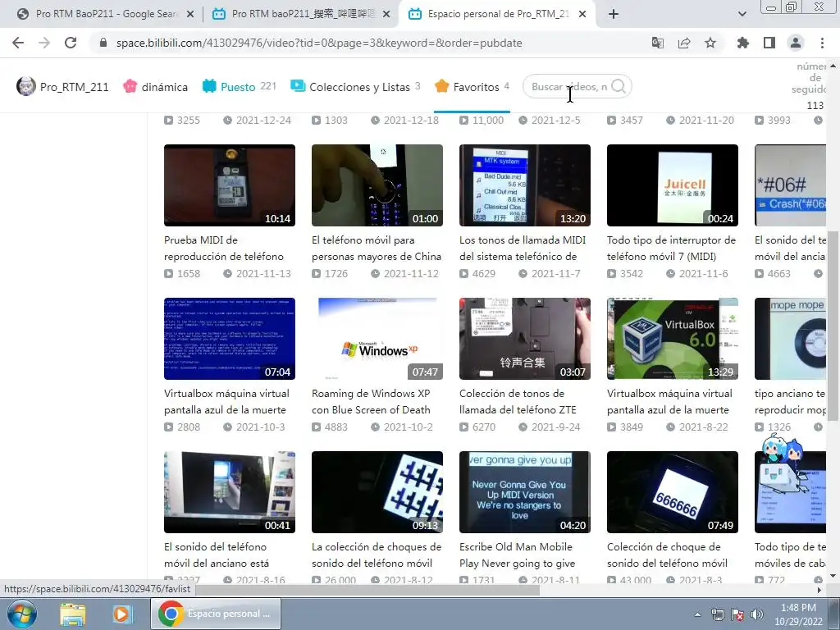Image resolution: width=840 pixels, height=630 pixels.
Task: Open the Chrome profile avatar menu
Action: [x=796, y=43]
